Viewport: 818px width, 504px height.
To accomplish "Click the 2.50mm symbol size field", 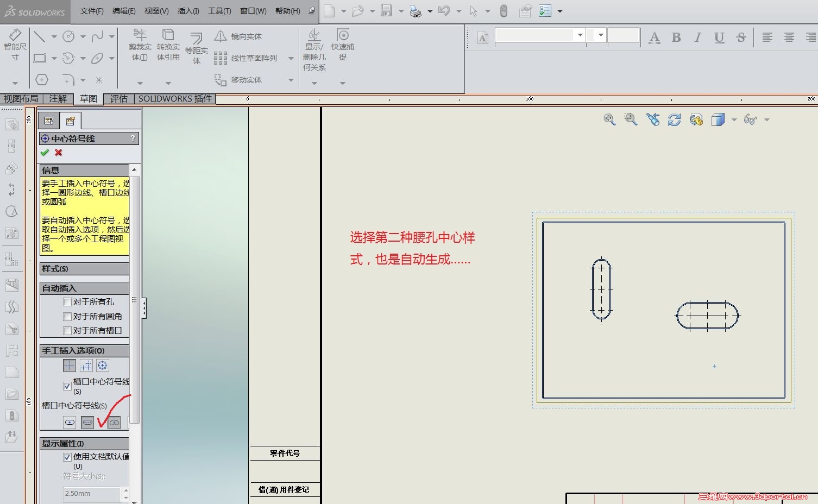I will point(92,494).
